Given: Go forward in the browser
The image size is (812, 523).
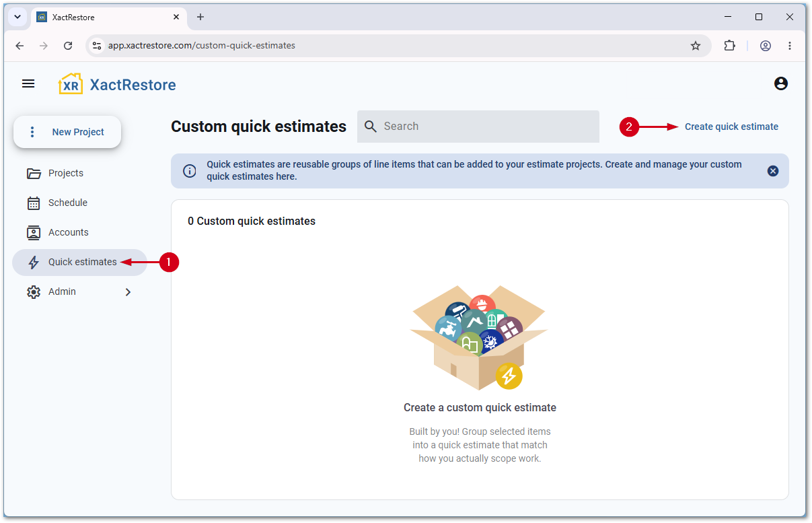Looking at the screenshot, I should (44, 46).
